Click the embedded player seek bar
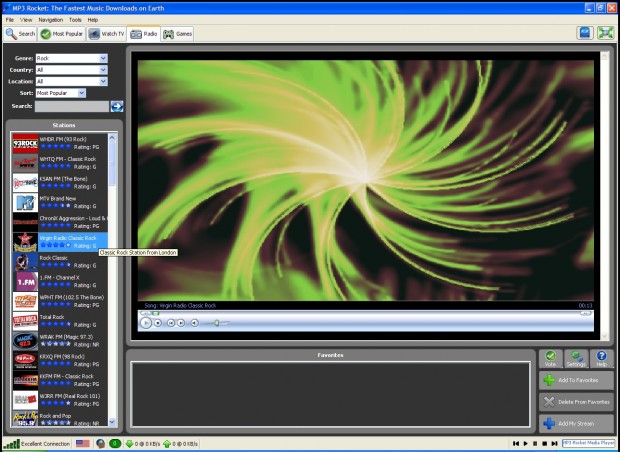The image size is (620, 452). click(366, 313)
